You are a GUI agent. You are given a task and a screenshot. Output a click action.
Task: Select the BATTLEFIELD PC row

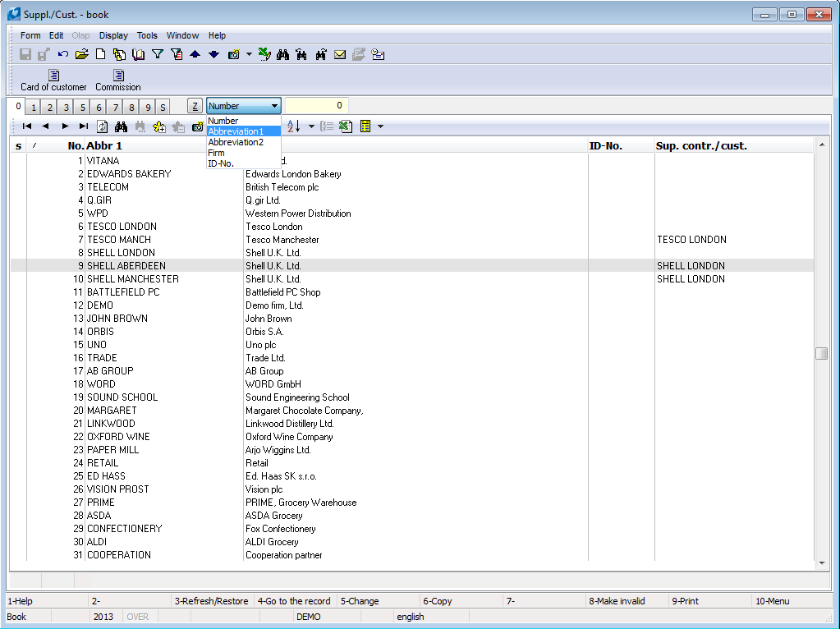tap(411, 292)
